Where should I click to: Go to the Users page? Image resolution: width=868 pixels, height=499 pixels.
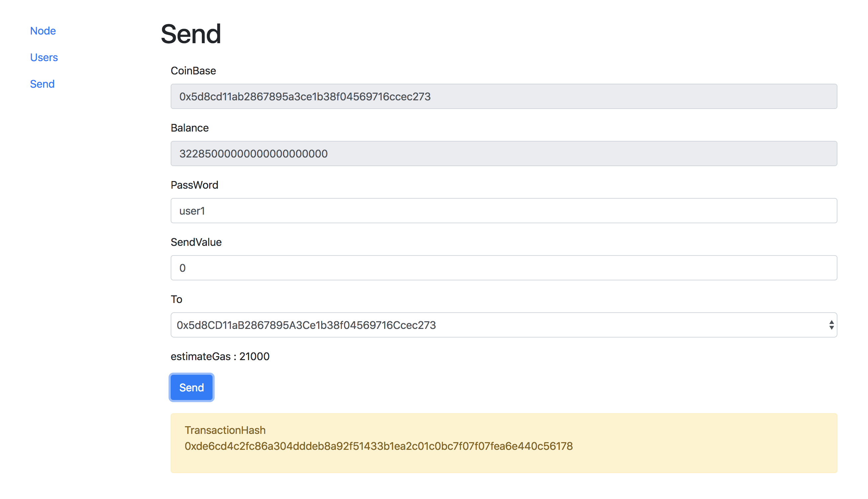click(x=44, y=57)
